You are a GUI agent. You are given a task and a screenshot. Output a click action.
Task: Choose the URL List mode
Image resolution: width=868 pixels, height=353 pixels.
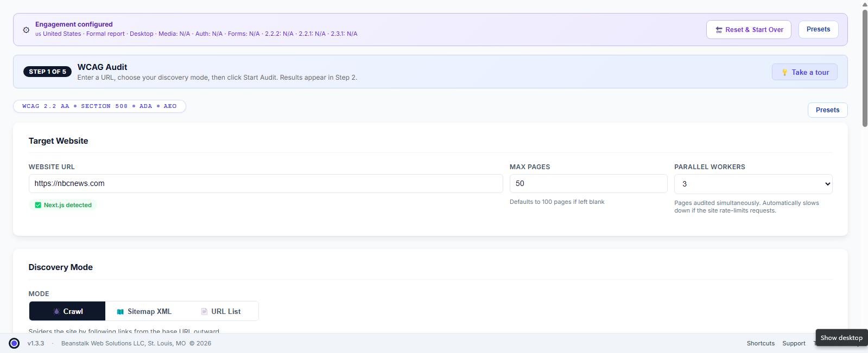click(x=220, y=311)
